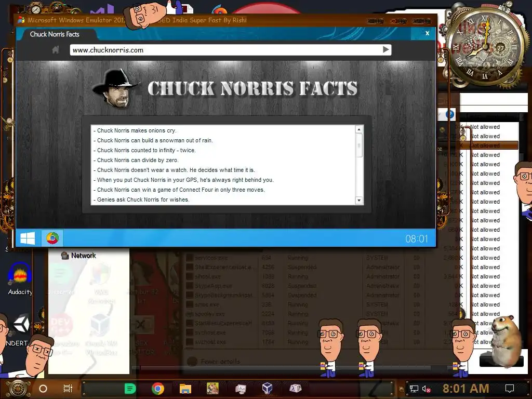Click the facts list scroll up arrow
Viewport: 532px width, 399px height.
coord(358,129)
